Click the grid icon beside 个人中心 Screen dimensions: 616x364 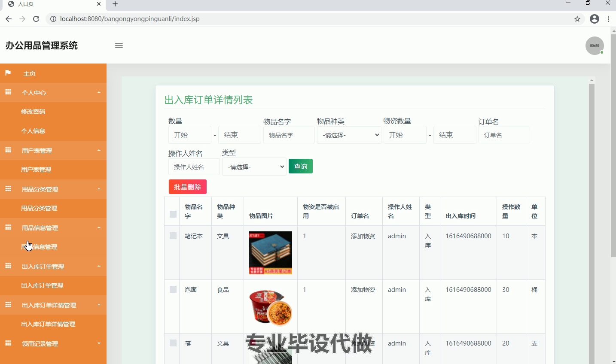8,92
